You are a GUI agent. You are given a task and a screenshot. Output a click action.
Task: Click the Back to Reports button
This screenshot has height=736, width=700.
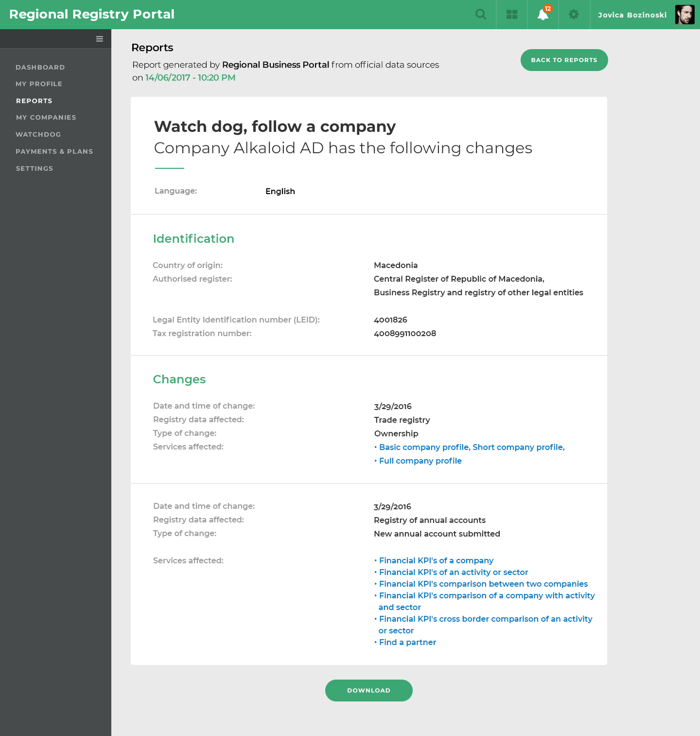(x=564, y=60)
